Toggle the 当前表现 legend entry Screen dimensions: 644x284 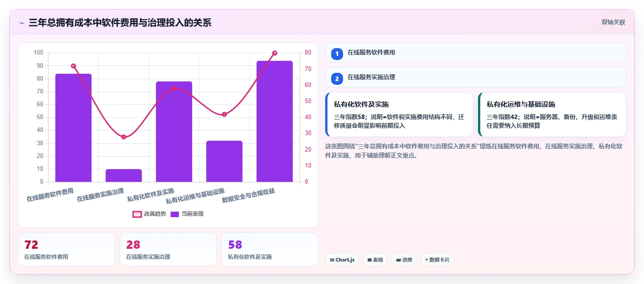[x=187, y=214]
